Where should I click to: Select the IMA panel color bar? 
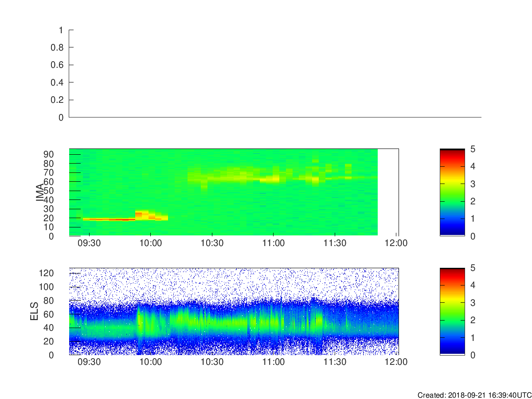pyautogui.click(x=452, y=192)
